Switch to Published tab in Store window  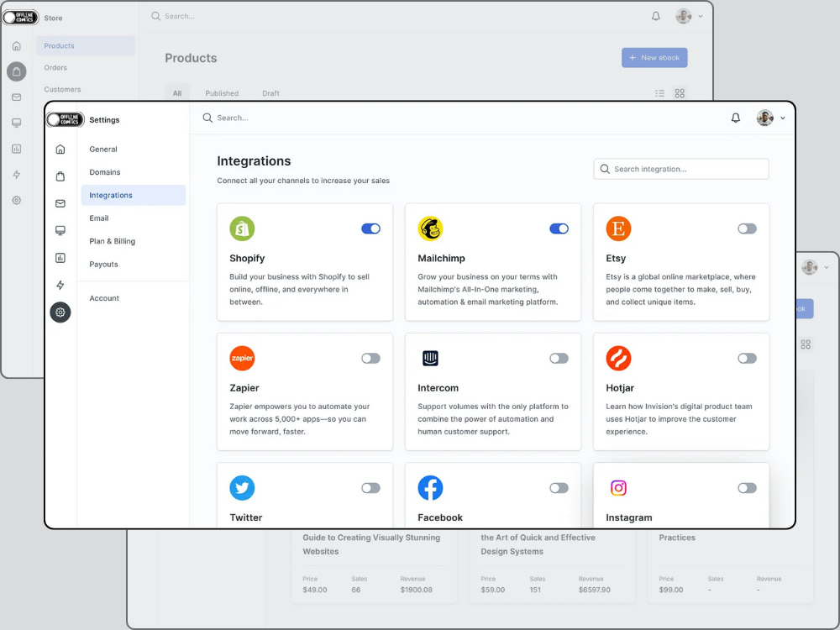(x=222, y=93)
